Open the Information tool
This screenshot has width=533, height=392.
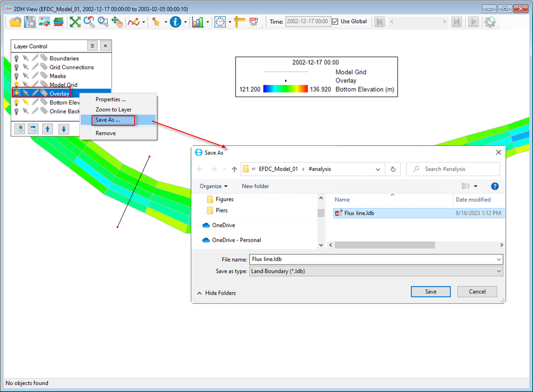pos(175,22)
